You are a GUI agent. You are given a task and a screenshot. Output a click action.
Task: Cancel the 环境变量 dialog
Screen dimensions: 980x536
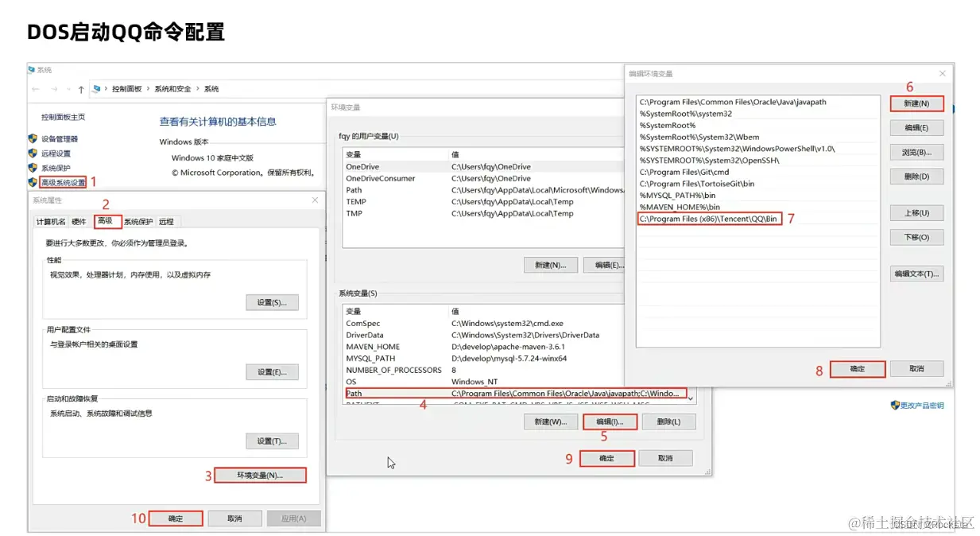pos(666,458)
